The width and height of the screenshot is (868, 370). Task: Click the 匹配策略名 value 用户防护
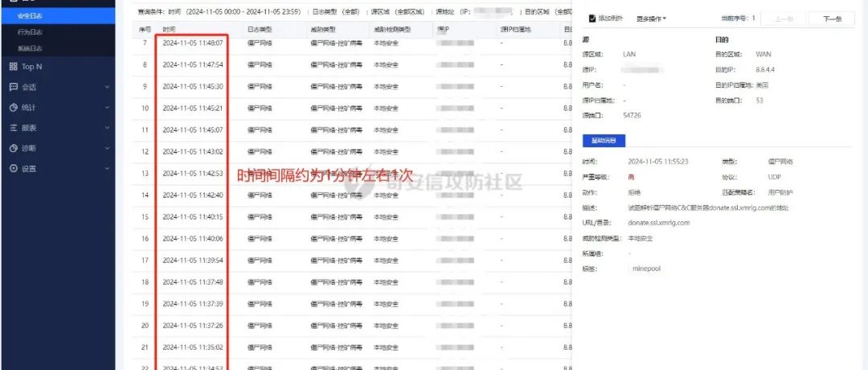tap(780, 193)
